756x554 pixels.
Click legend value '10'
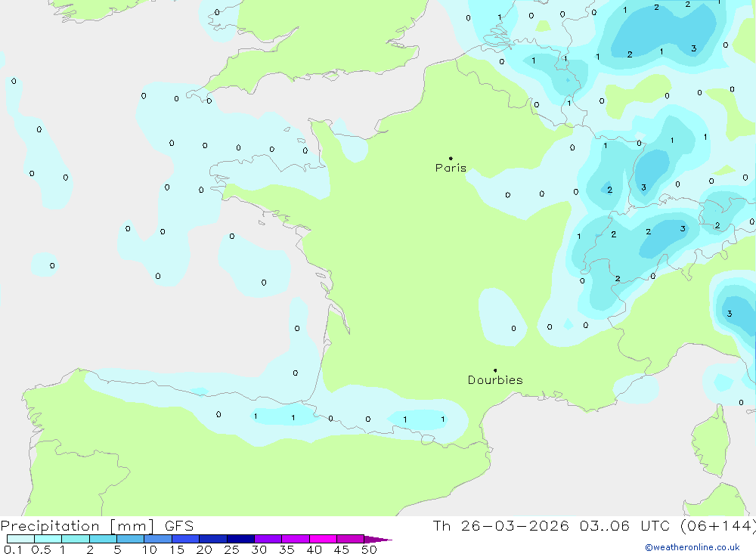149,549
